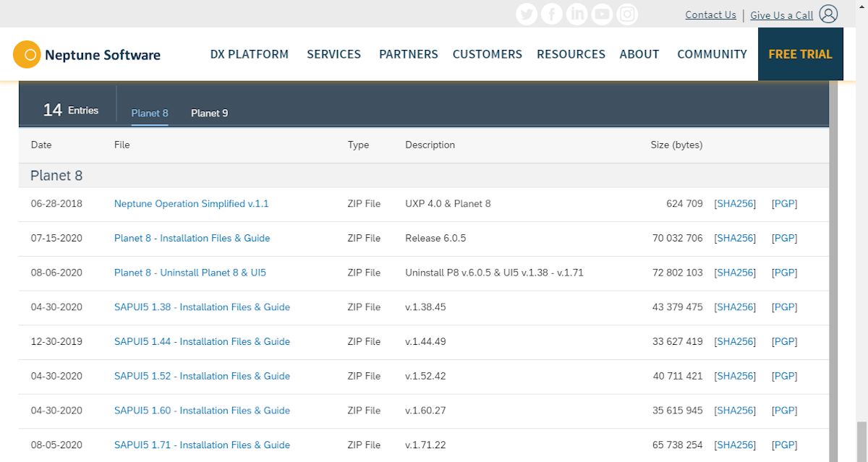Screen dimensions: 868x462
Task: Switch to the Planet 9 tab
Action: click(209, 113)
